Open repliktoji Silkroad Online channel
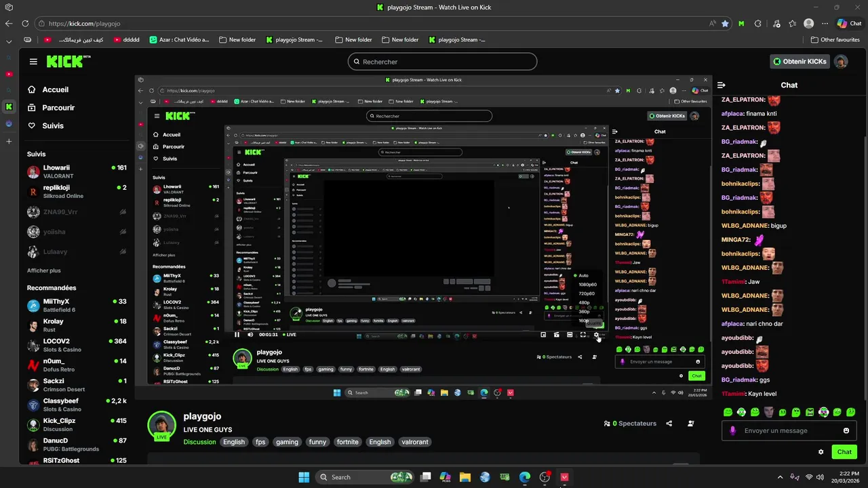The height and width of the screenshot is (488, 868). click(x=77, y=192)
